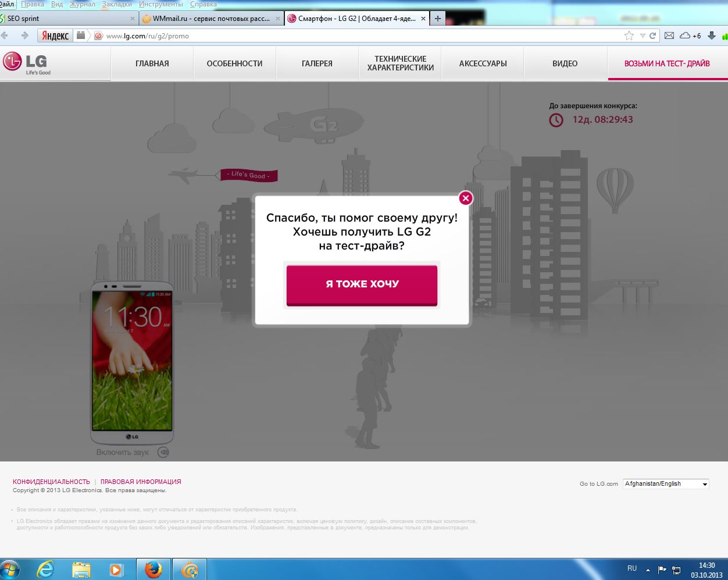Click the LG Life's Good logo
The height and width of the screenshot is (580, 728).
point(27,63)
